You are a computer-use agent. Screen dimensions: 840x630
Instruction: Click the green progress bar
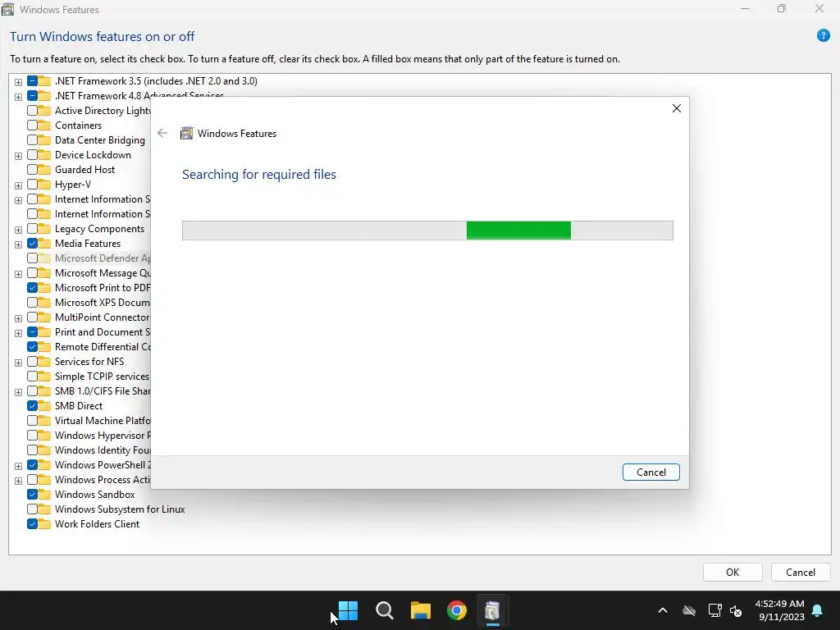pos(518,231)
